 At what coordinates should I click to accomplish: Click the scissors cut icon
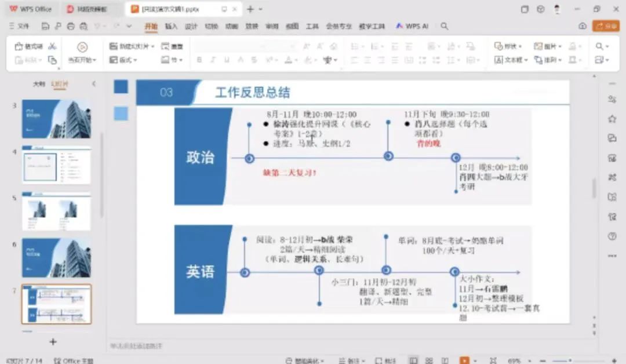coord(52,46)
